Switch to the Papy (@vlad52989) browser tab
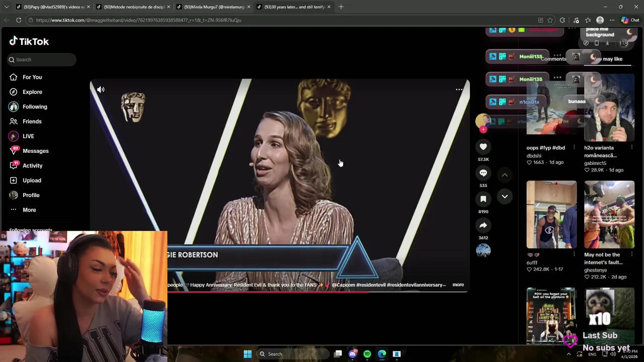 pyautogui.click(x=52, y=7)
